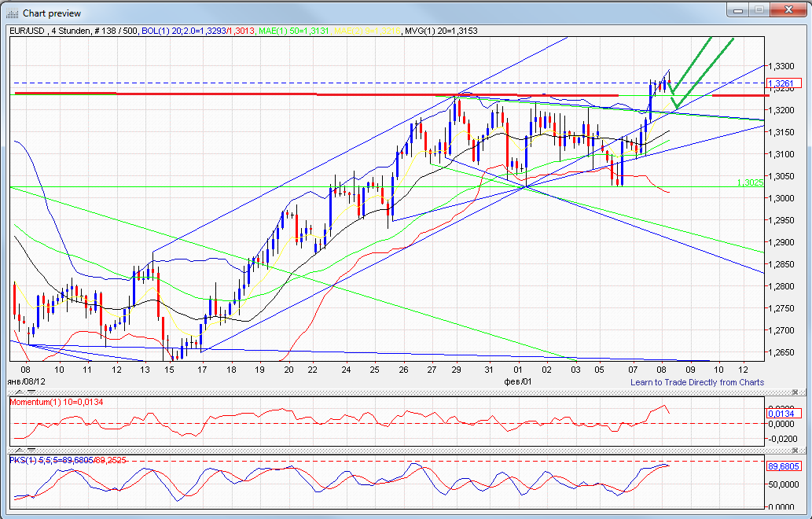
Task: Expand the Momentum pane using its triangle icon
Action: pos(20,392)
